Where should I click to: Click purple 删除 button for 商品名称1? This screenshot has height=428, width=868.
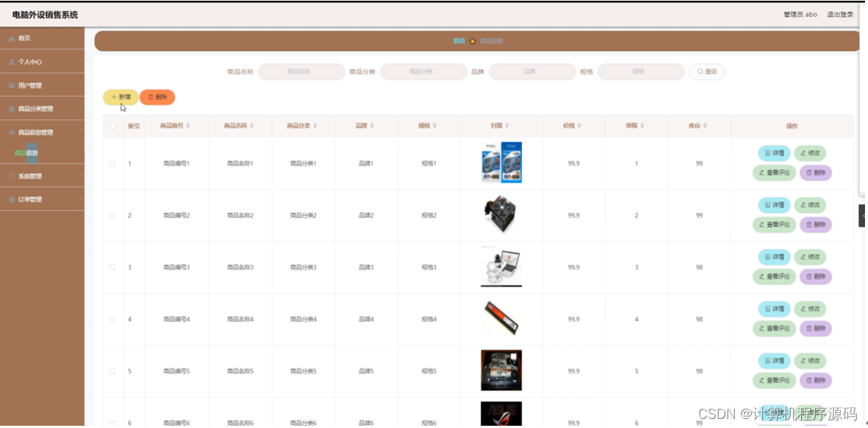coord(815,172)
